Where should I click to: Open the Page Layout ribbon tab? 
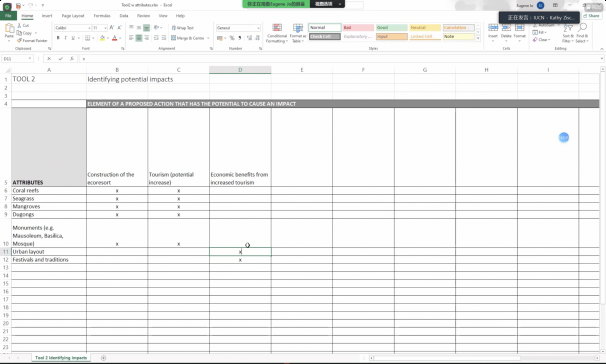coord(73,16)
